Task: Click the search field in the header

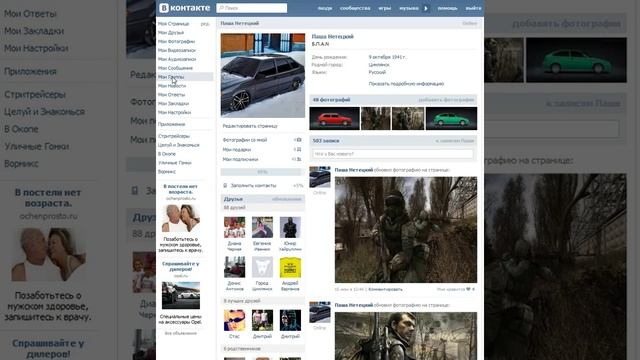Action: pos(251,8)
